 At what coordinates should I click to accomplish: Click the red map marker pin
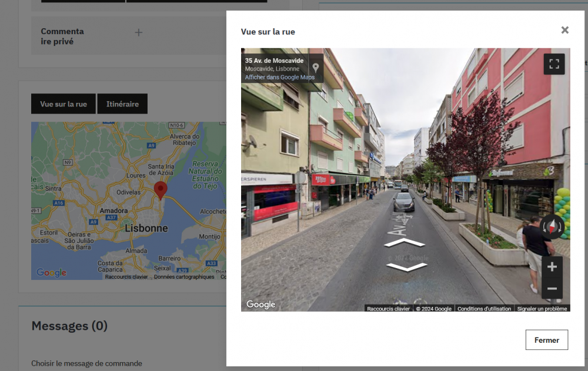coord(161,190)
